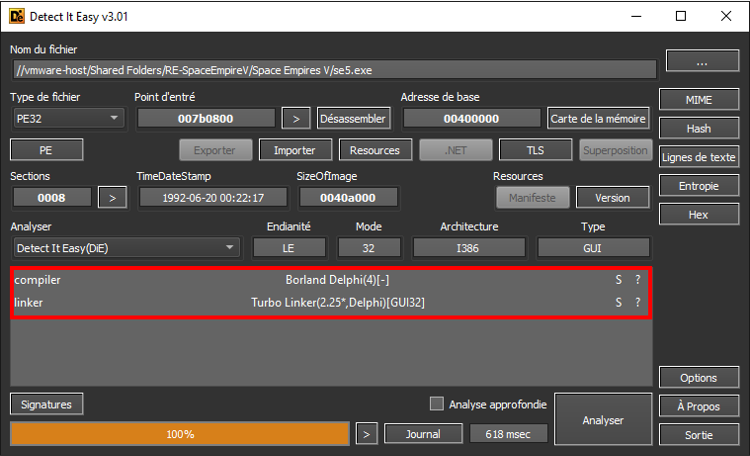The image size is (750, 456).
Task: Click the file name path field
Action: pos(334,70)
